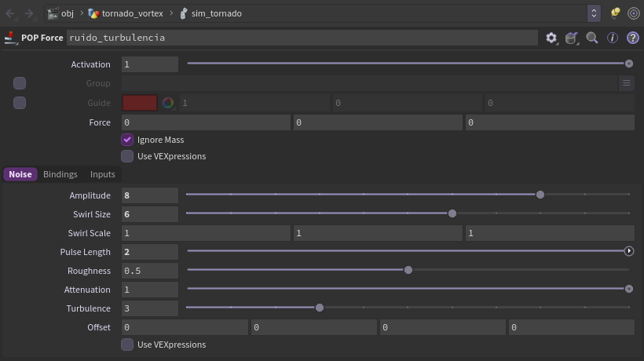Screen dimensions: 644x361
Task: Click the tornado_vortex geometry icon
Action: (93, 13)
